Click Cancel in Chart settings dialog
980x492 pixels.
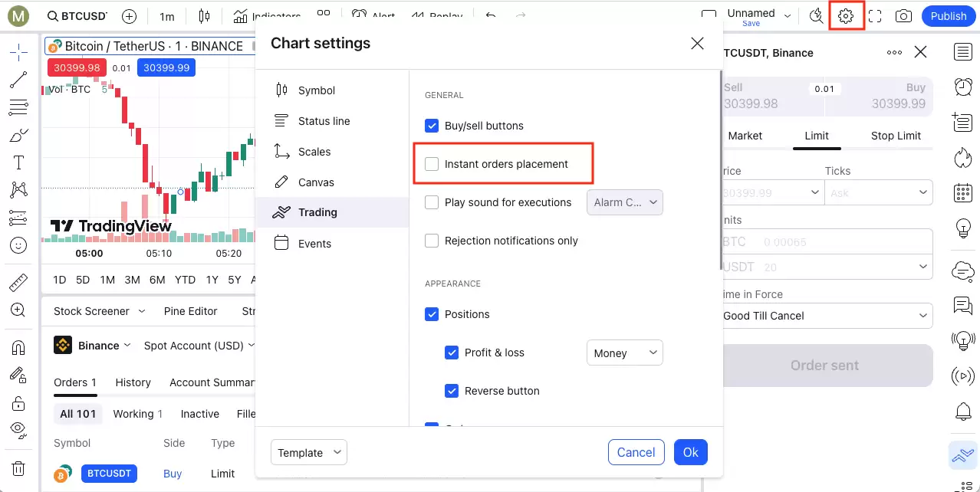click(636, 452)
